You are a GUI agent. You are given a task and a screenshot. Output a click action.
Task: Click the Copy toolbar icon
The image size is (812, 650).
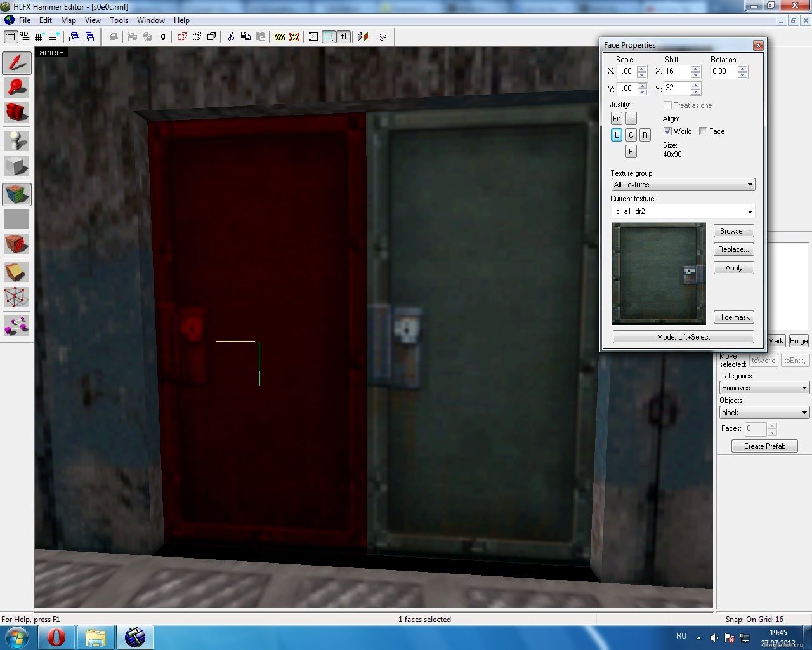[x=246, y=37]
